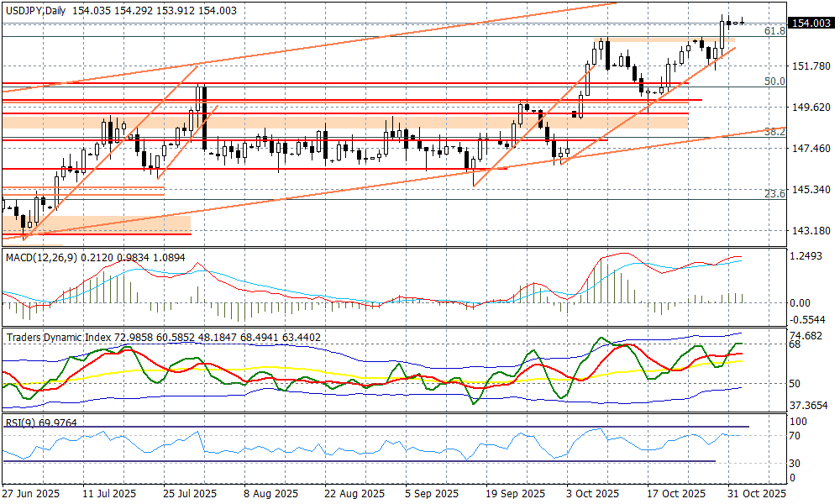Select the Traders Dynamic Index label
Screen dimensions: 840x504
tap(59, 337)
